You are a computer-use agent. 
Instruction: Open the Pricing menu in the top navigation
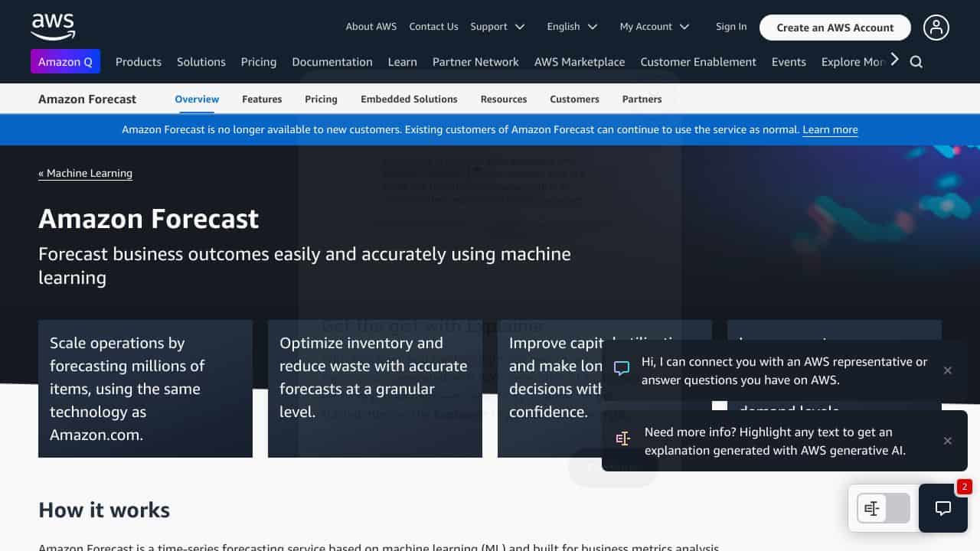pos(259,62)
